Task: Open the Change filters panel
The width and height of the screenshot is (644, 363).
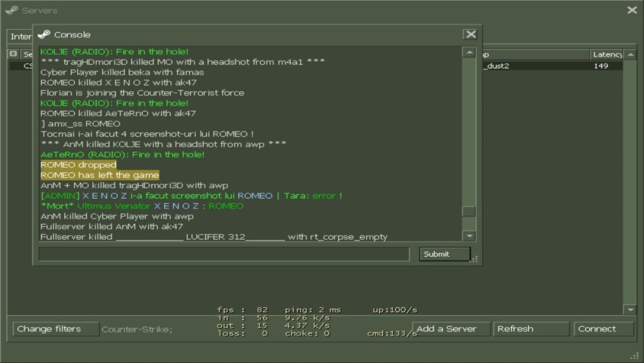Action: click(x=56, y=329)
